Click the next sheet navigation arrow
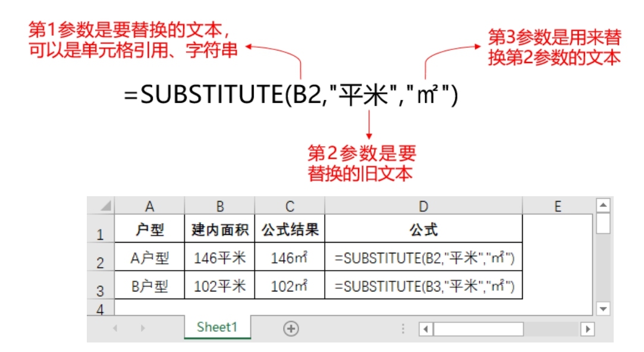This screenshot has width=644, height=352. pyautogui.click(x=143, y=328)
